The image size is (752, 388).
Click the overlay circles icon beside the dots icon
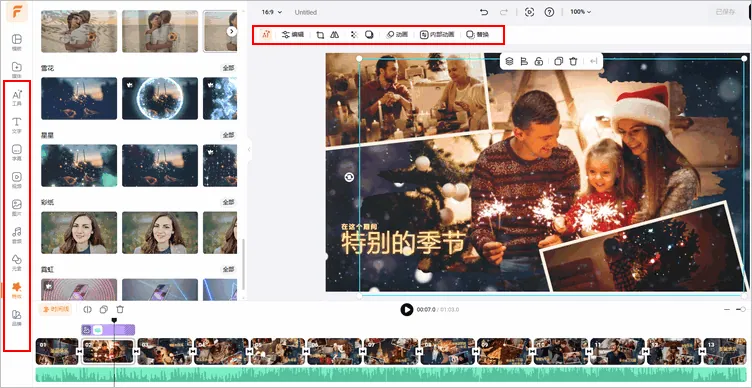(369, 35)
